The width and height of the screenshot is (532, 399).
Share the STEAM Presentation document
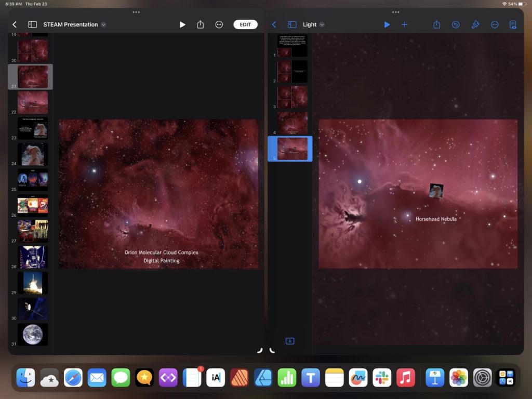click(x=200, y=24)
